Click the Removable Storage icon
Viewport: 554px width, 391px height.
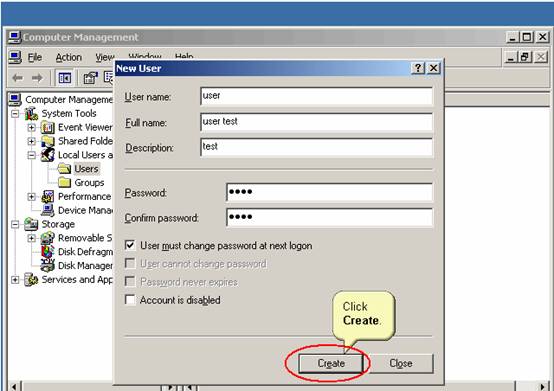coord(47,238)
